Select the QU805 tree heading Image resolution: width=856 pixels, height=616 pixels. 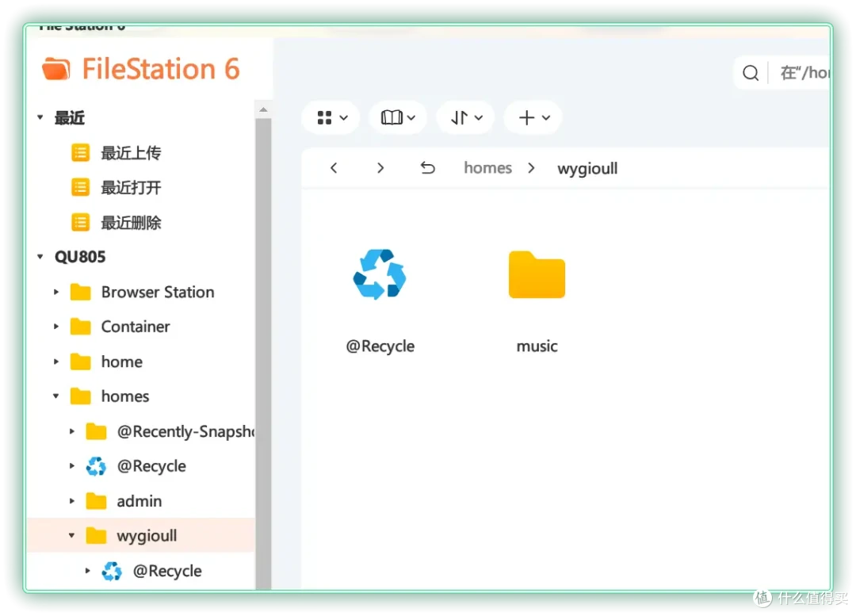tap(80, 257)
